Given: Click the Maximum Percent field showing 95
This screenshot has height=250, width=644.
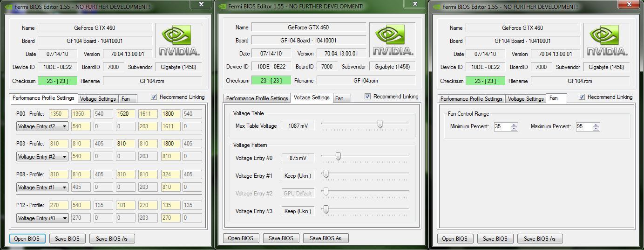Looking at the screenshot, I should (x=584, y=126).
